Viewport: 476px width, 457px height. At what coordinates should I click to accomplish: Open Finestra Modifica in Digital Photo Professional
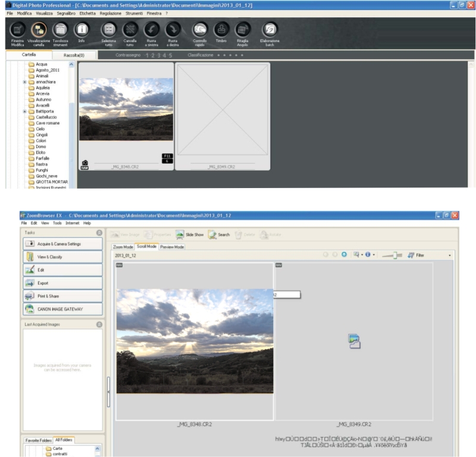pyautogui.click(x=18, y=30)
